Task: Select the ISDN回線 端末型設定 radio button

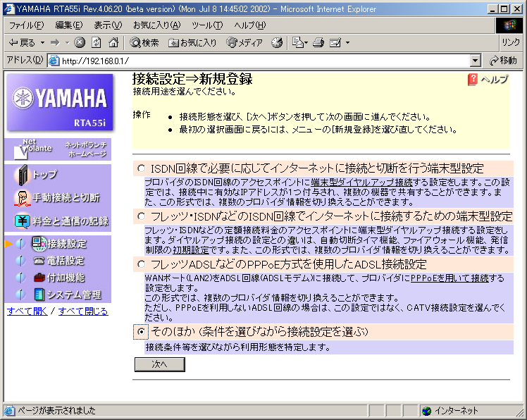Action: (142, 168)
